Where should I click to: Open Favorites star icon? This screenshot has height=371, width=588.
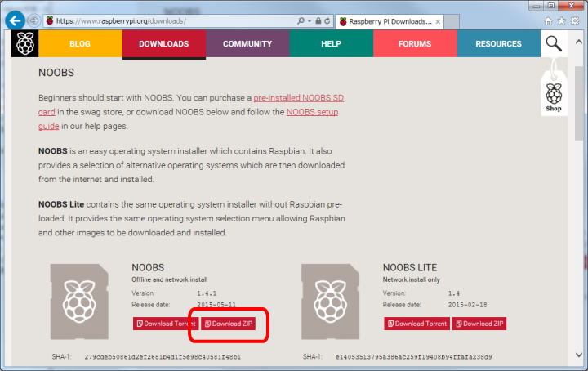click(561, 21)
